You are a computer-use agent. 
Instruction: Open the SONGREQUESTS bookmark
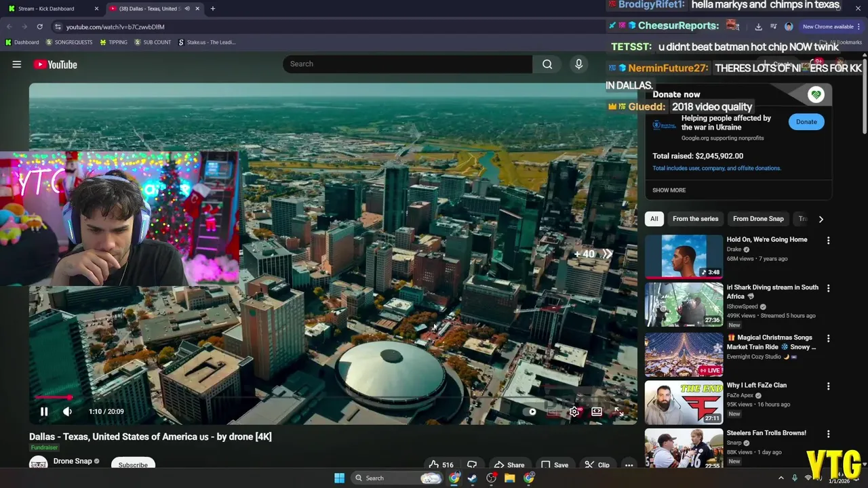pyautogui.click(x=69, y=42)
